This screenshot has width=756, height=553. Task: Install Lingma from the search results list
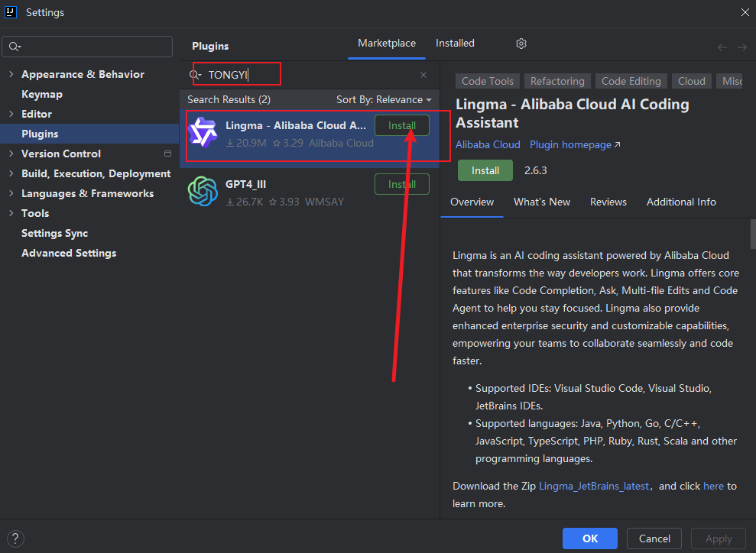(x=402, y=125)
